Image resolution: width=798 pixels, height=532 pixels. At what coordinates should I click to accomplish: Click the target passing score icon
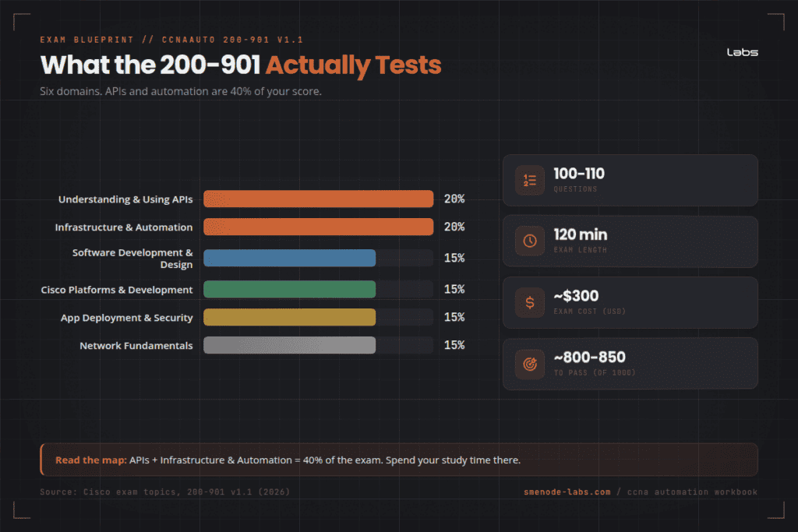pyautogui.click(x=530, y=365)
